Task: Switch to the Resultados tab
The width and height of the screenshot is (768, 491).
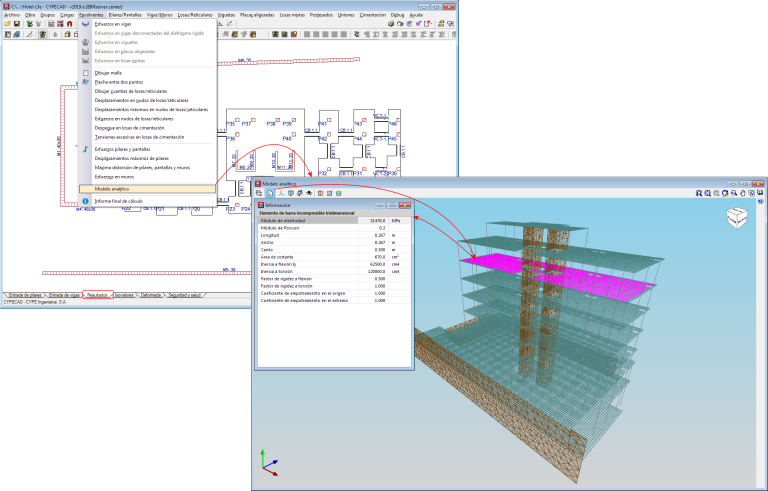Action: 97,295
